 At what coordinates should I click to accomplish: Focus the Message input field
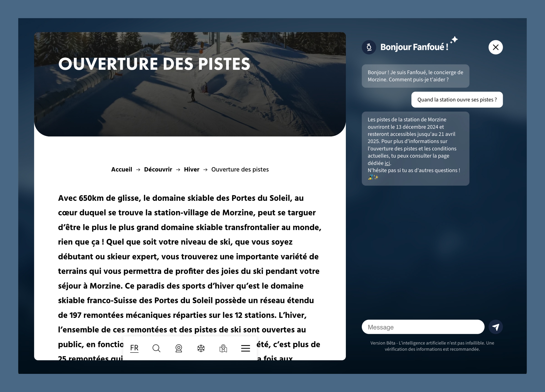point(423,327)
